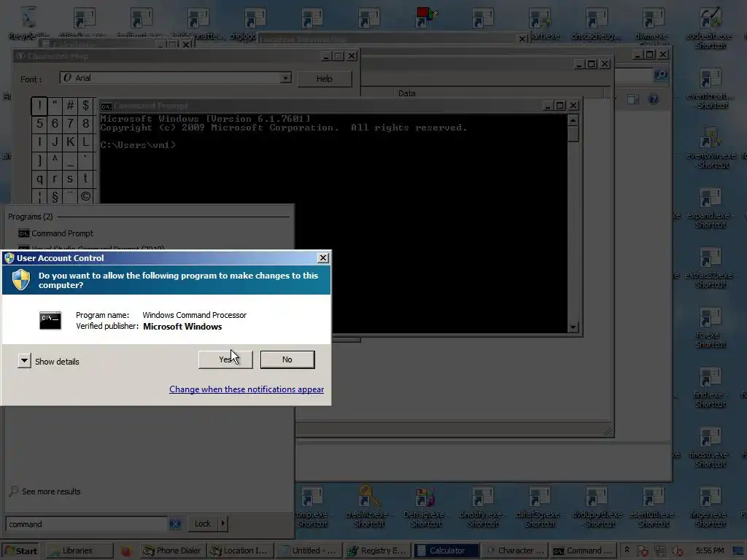The width and height of the screenshot is (747, 560).
Task: Open the Font dropdown in Character Map
Action: click(x=286, y=77)
